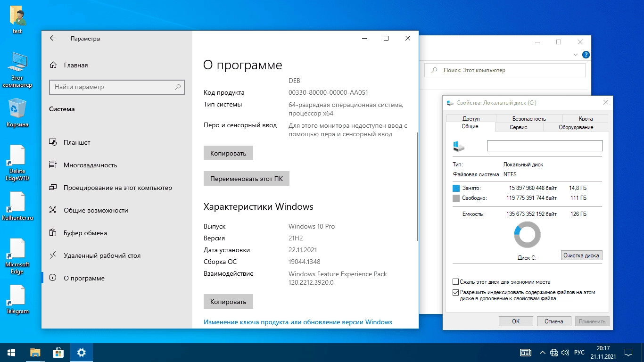Click the Explorer help question mark icon
Image resolution: width=644 pixels, height=362 pixels.
pos(586,55)
